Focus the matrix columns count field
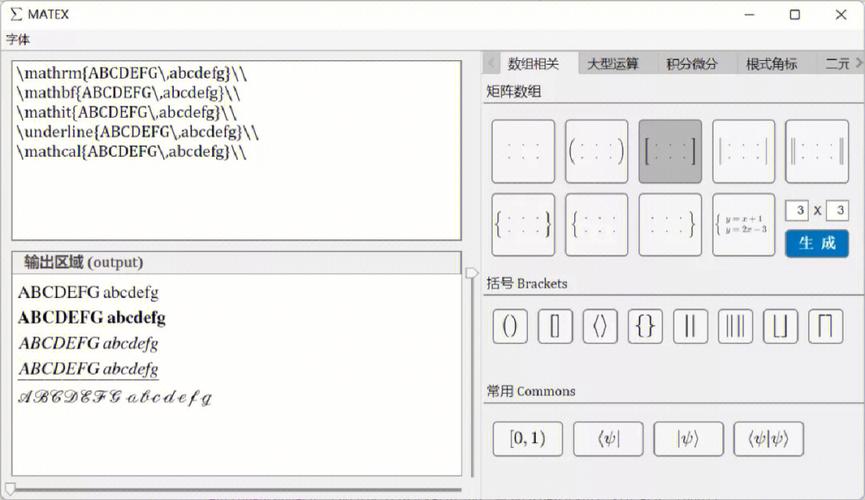The width and height of the screenshot is (865, 500). point(837,210)
